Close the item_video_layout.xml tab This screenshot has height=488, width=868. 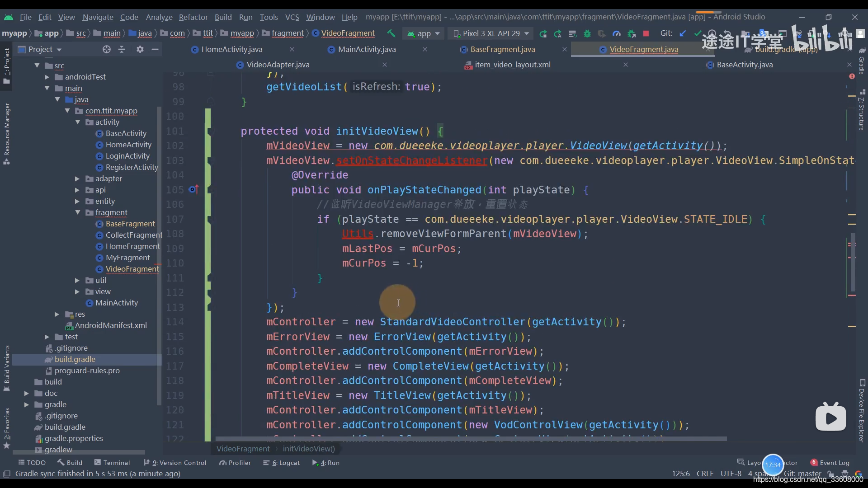pos(626,65)
